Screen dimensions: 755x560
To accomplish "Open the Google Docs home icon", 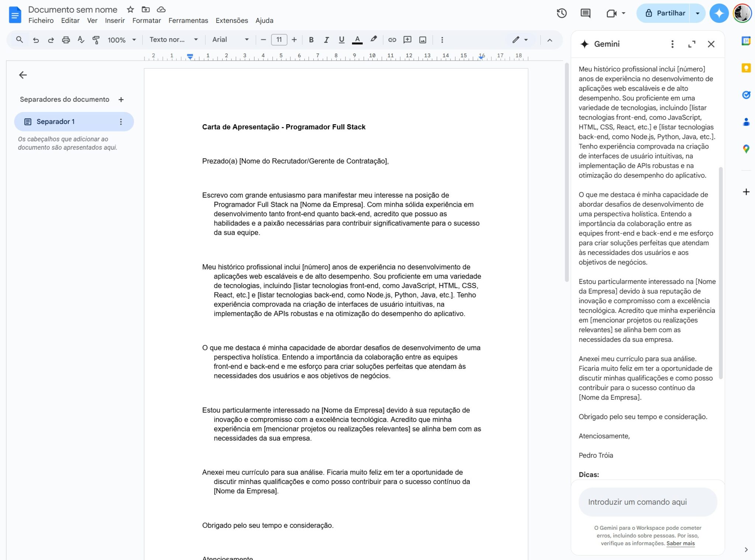I will click(15, 15).
